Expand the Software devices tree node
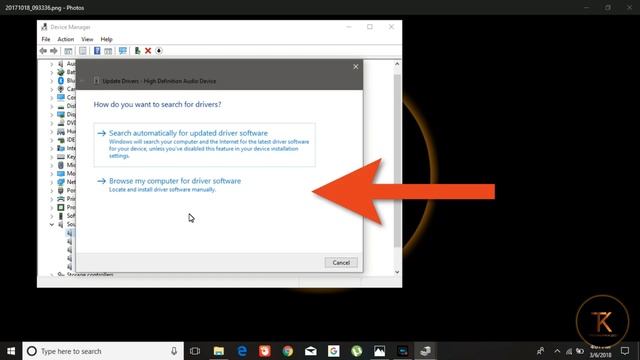640x360 pixels. 51,216
